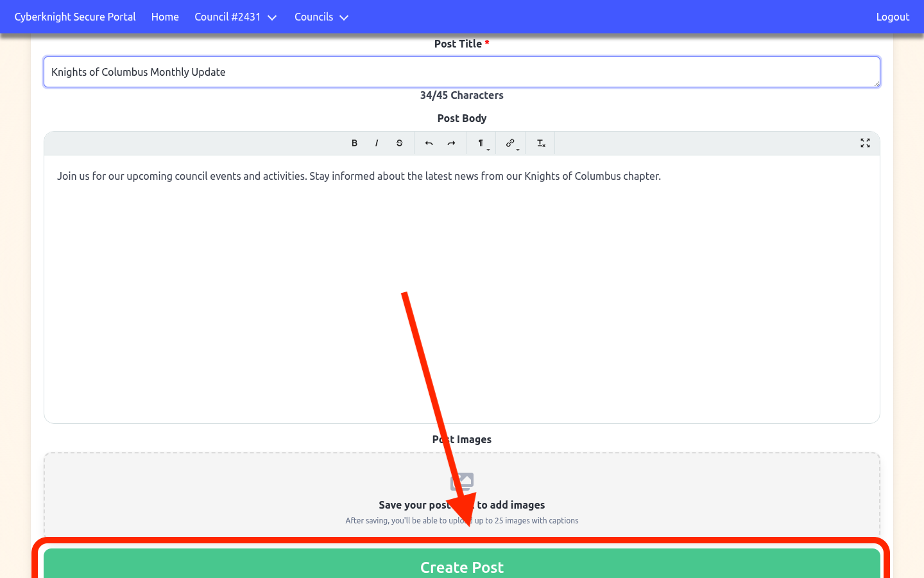Screen dimensions: 924x578
Task: Expand the Council #2431 menu
Action: point(235,17)
